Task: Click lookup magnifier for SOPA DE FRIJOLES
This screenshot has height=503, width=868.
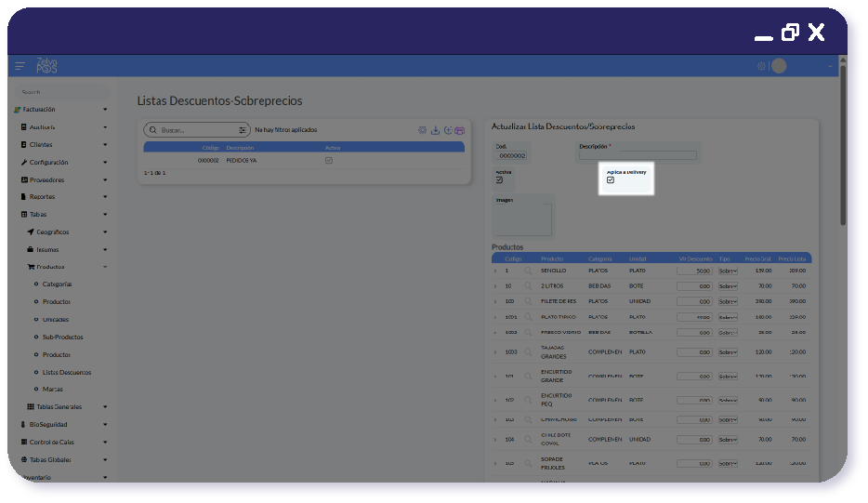Action: pos(528,463)
